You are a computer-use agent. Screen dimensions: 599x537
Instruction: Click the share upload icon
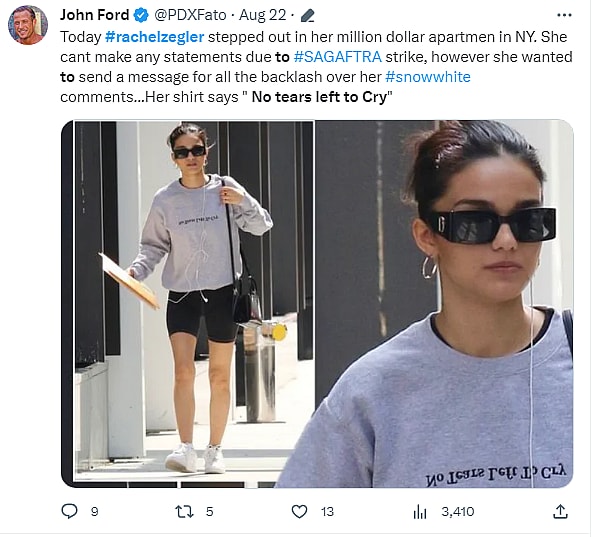560,511
